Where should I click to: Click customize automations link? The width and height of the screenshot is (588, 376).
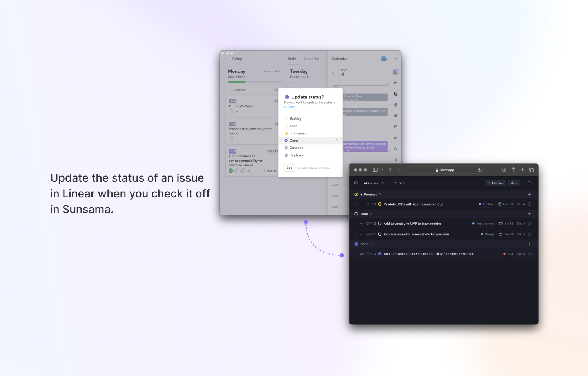[x=314, y=168]
